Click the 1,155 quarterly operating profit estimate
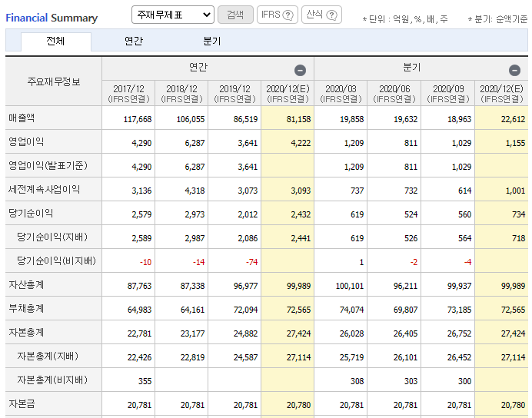The width and height of the screenshot is (532, 418). pos(515,143)
